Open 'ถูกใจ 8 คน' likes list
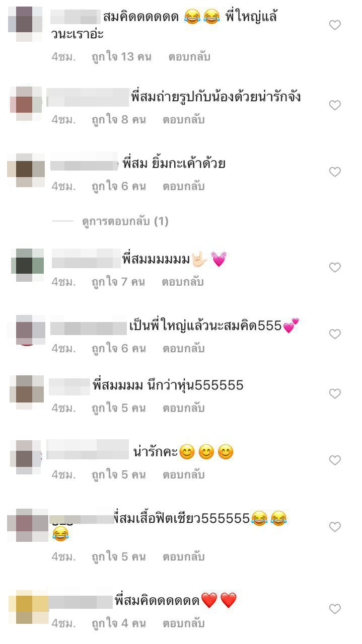 click(118, 120)
